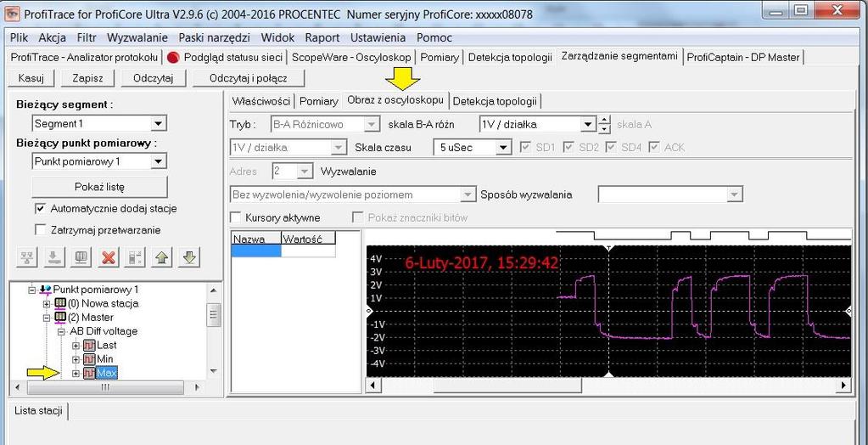This screenshot has height=445, width=868.
Task: Toggle the SD2 checkbox
Action: (x=568, y=148)
